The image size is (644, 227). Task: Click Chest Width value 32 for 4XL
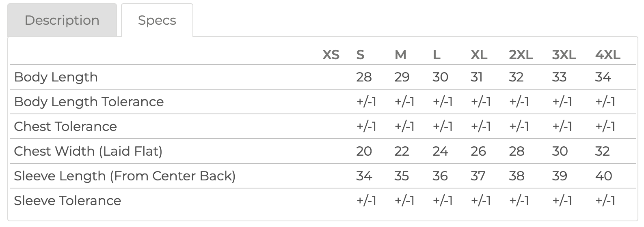[x=603, y=151]
